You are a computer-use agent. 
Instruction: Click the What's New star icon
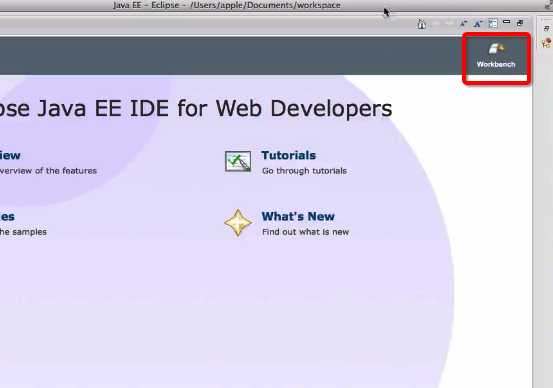[238, 223]
